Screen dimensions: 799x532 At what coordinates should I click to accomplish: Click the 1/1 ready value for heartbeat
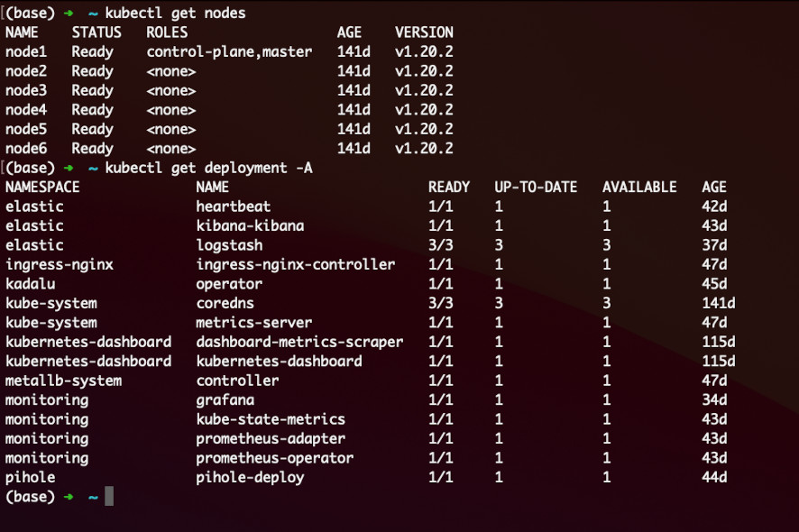click(x=441, y=206)
